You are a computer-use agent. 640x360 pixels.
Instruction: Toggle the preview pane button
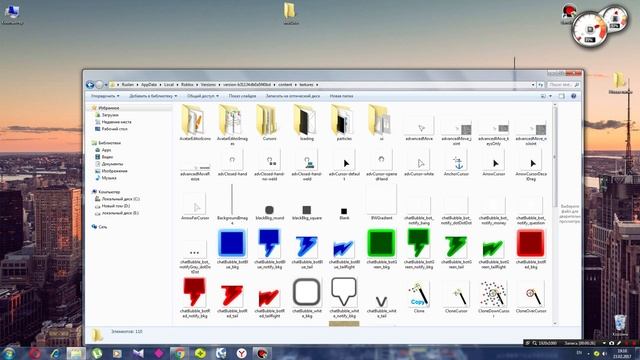tap(562, 96)
